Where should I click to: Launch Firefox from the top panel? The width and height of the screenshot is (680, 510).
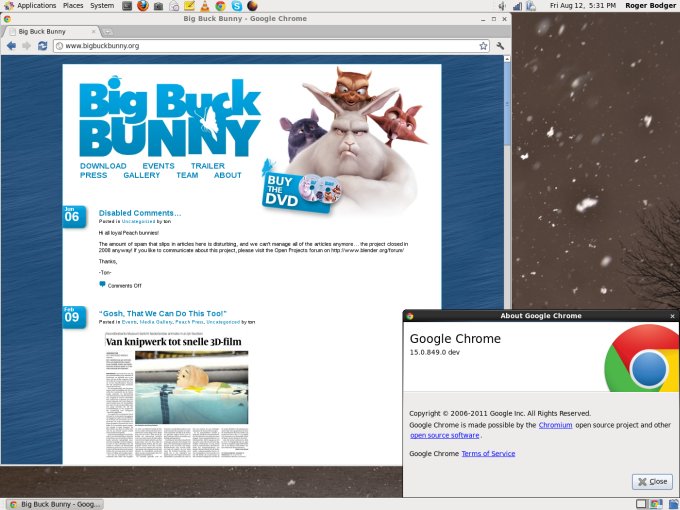click(x=143, y=6)
